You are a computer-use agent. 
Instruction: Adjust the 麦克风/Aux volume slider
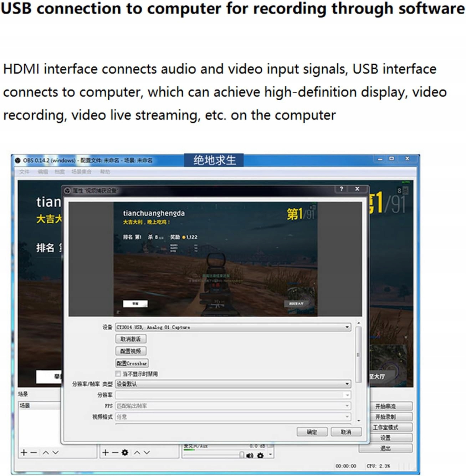(x=213, y=455)
